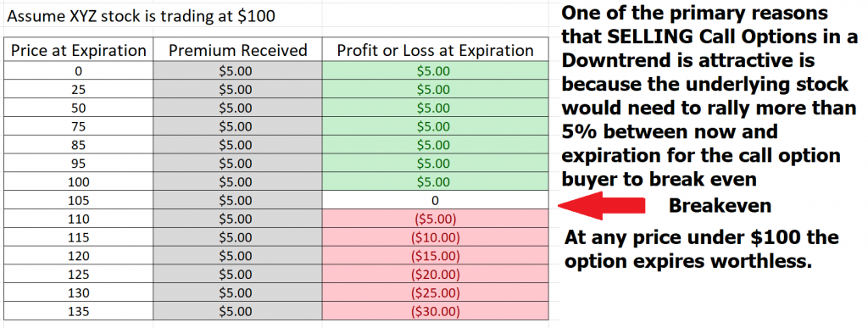Select the Premium Received header cell
868x328 pixels.
click(x=237, y=51)
